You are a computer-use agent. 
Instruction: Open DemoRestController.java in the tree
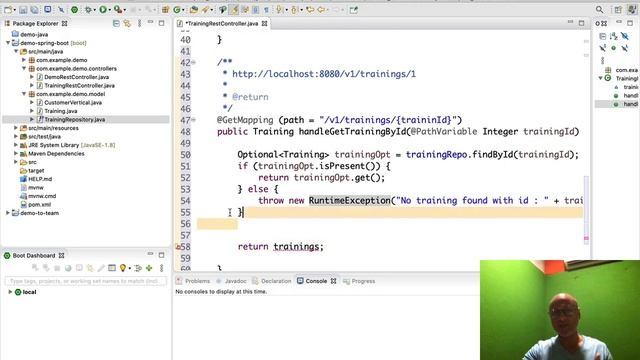pyautogui.click(x=76, y=77)
